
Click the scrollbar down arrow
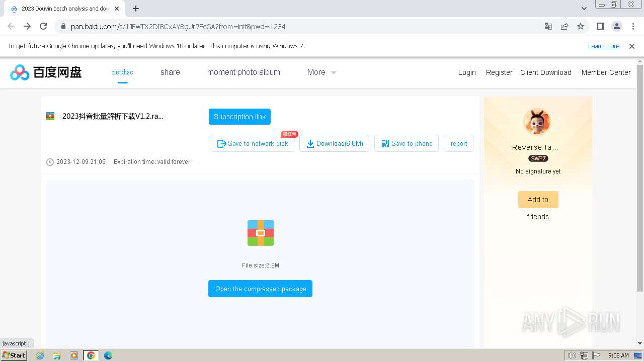click(640, 343)
